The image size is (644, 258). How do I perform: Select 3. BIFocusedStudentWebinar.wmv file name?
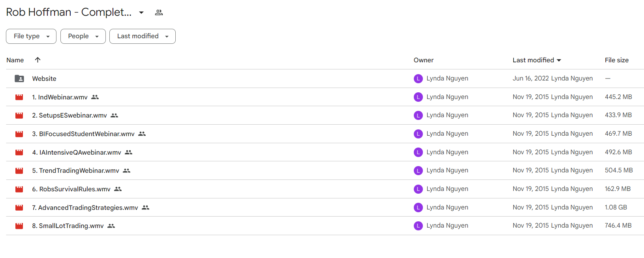pos(83,134)
